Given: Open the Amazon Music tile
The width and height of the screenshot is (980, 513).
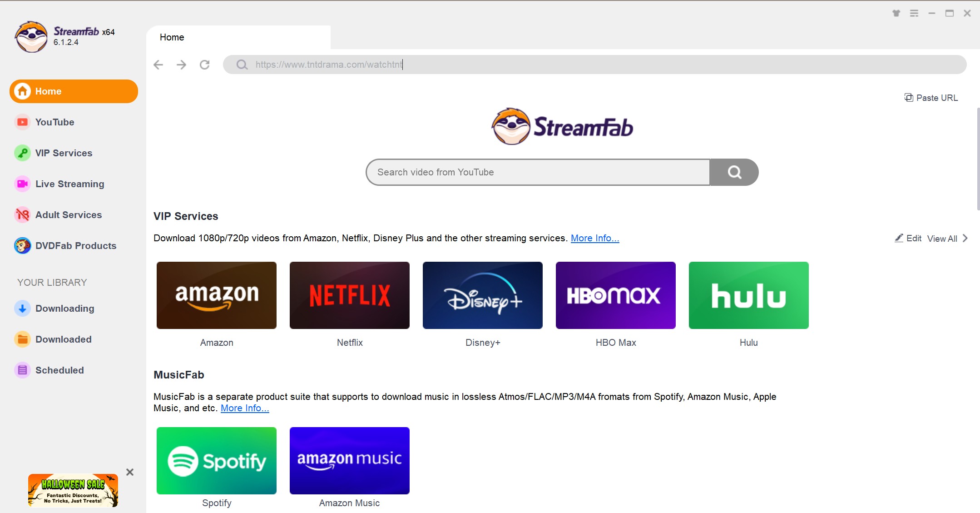Looking at the screenshot, I should 350,461.
